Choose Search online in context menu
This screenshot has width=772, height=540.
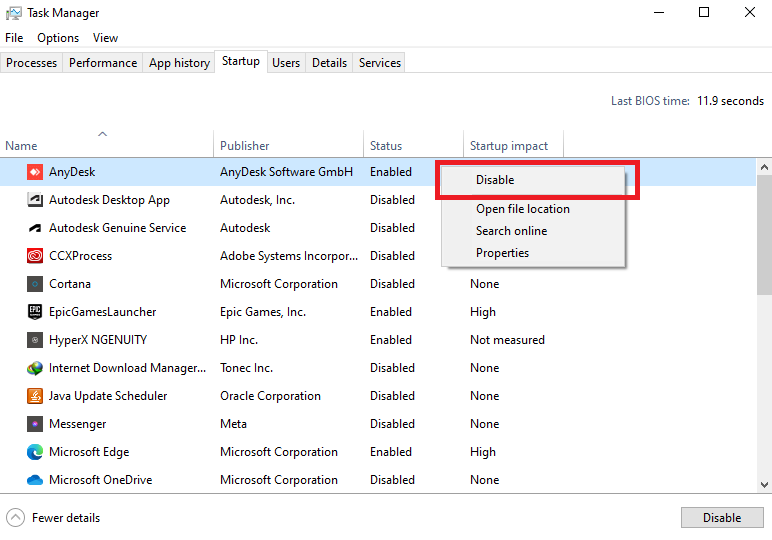pyautogui.click(x=533, y=231)
